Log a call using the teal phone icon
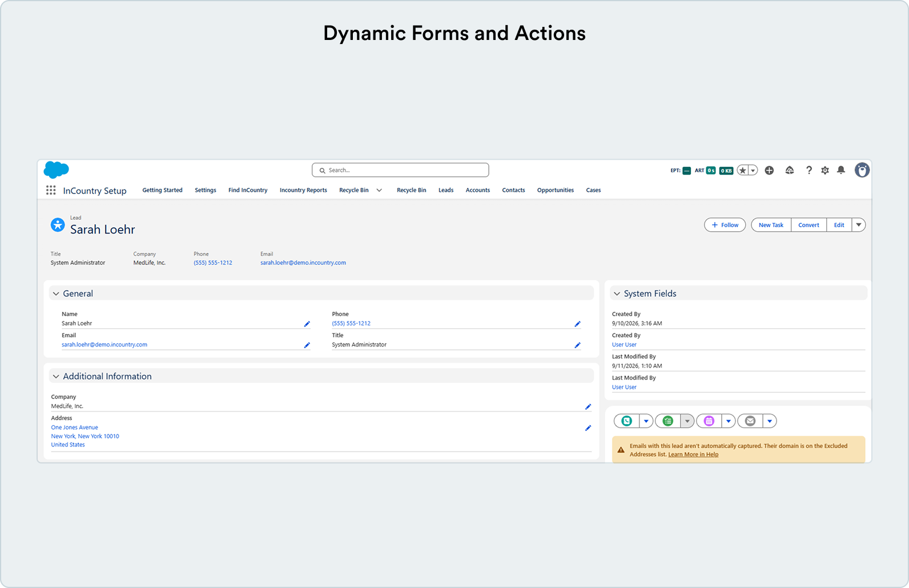Image resolution: width=909 pixels, height=588 pixels. pyautogui.click(x=627, y=421)
